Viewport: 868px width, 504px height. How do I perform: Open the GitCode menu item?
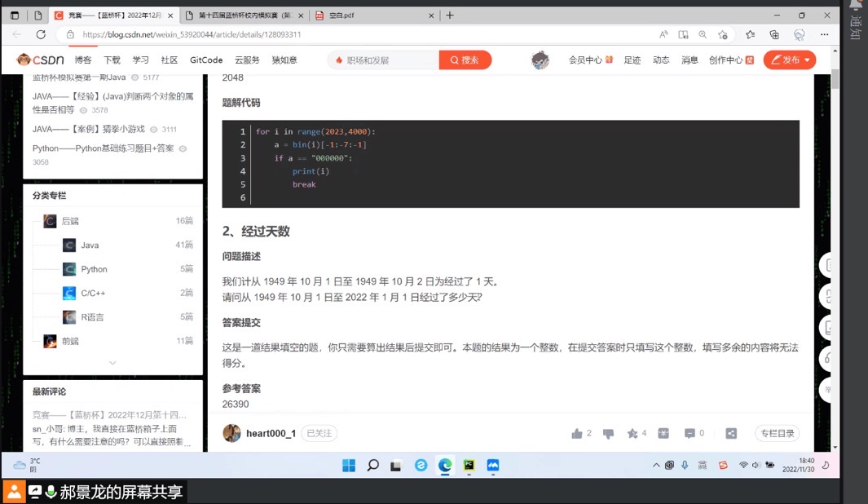[x=206, y=60]
